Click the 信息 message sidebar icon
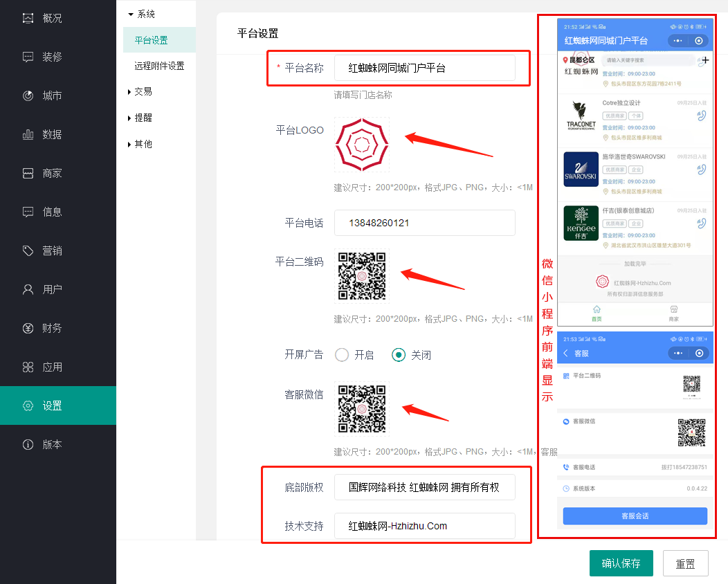The image size is (728, 584). (28, 212)
